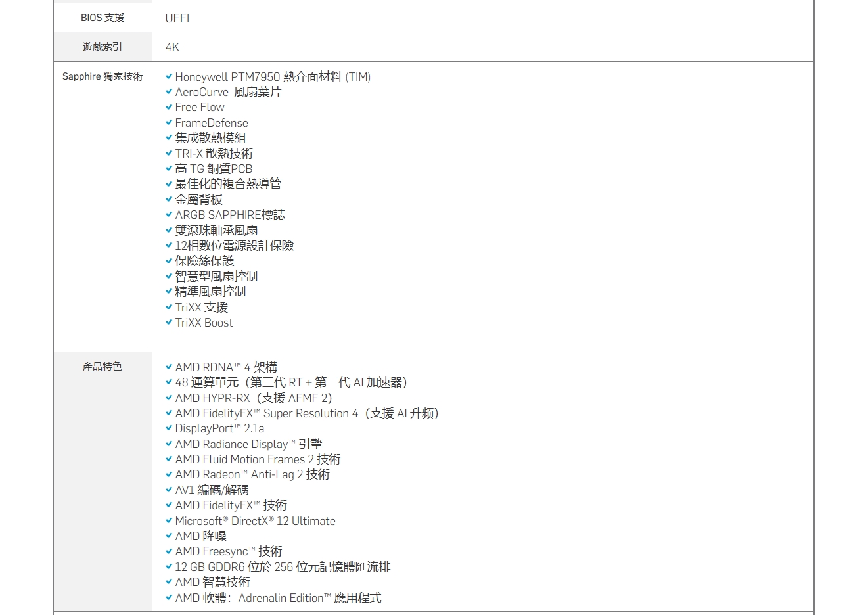Screen dimensions: 868x615
Task: Click the Free Flow feature text
Action: click(200, 107)
